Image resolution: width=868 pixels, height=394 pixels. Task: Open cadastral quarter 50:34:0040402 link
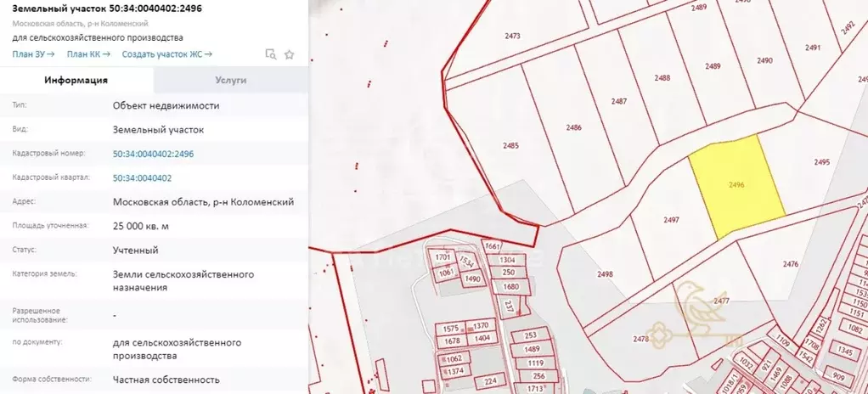click(x=142, y=178)
